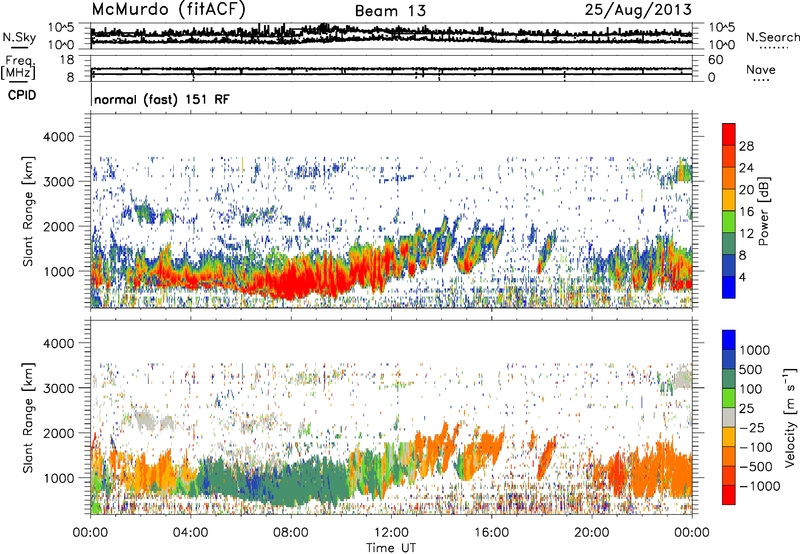Click the "18" frequency axis tick
Viewport: 800px width, 554px height.
coord(67,60)
